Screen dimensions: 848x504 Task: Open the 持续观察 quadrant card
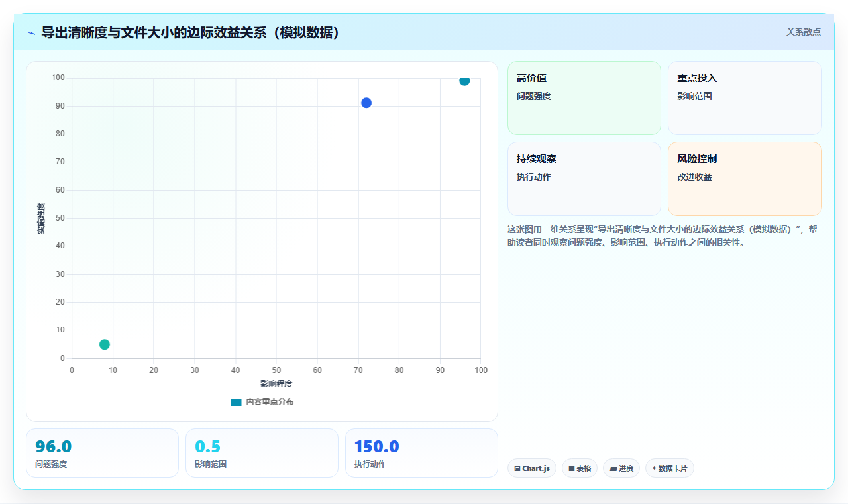point(584,179)
